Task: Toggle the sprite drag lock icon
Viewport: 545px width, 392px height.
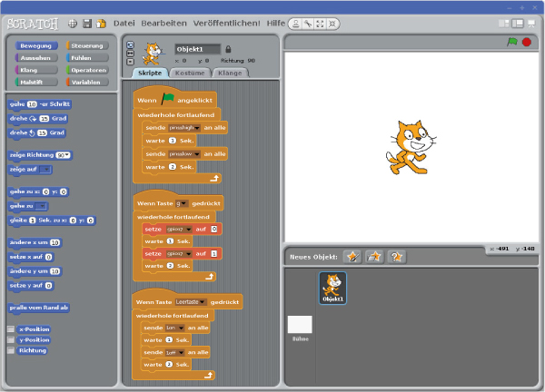Action: (x=228, y=49)
